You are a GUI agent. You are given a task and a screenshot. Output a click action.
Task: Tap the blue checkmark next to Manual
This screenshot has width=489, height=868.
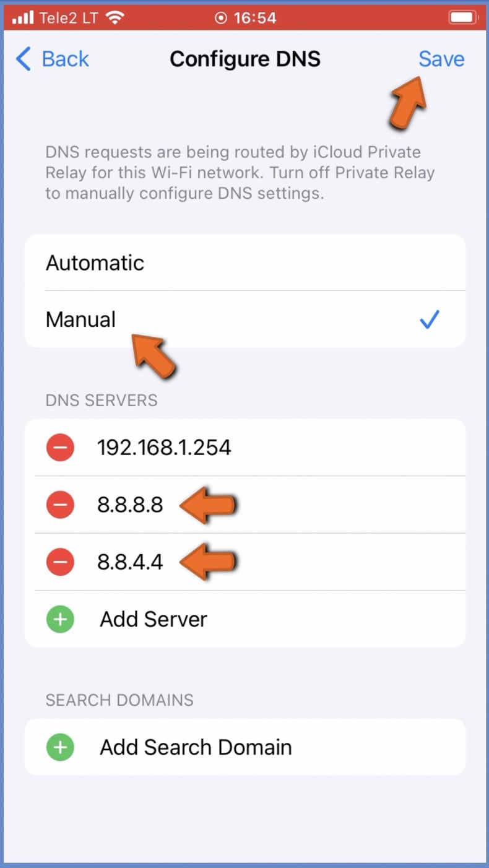coord(430,319)
